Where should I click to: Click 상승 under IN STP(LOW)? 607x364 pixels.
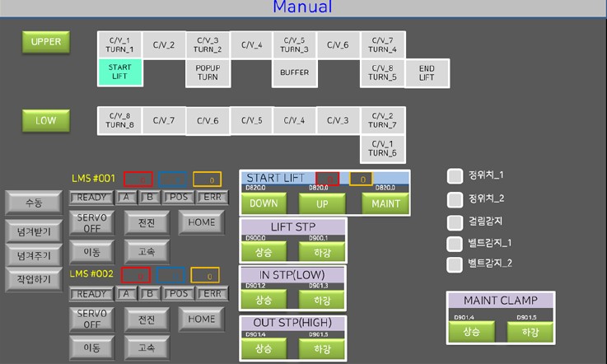(264, 300)
